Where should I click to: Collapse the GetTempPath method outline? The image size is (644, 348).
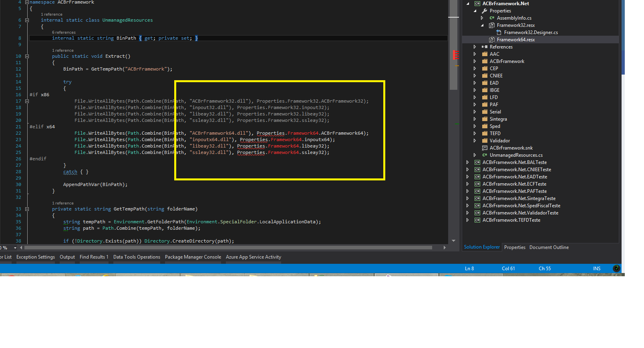point(27,209)
